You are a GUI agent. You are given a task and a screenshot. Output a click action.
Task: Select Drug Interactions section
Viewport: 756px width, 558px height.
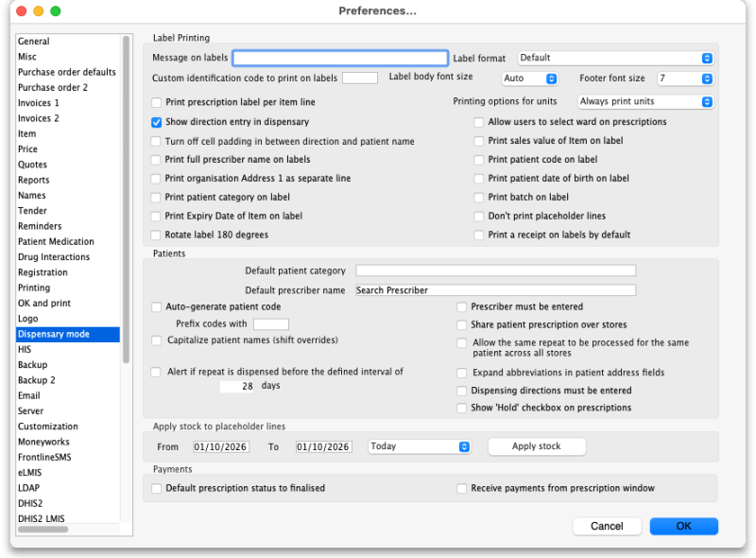coord(67,257)
